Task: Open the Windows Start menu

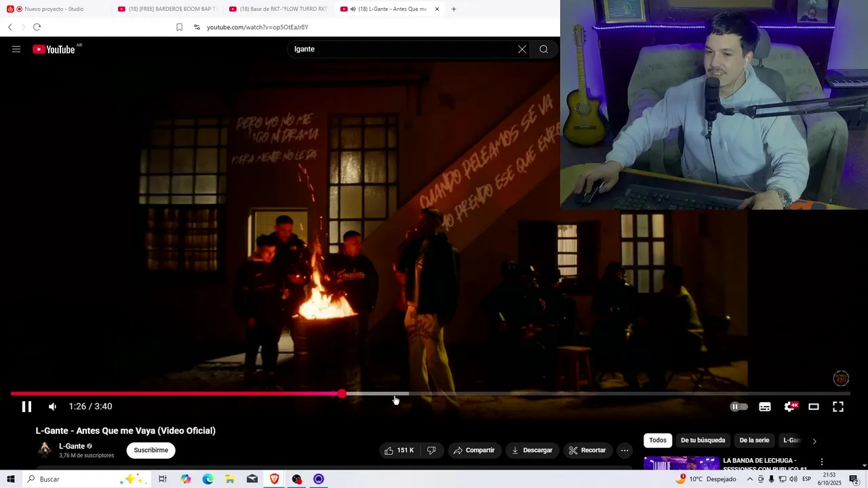Action: [11, 479]
